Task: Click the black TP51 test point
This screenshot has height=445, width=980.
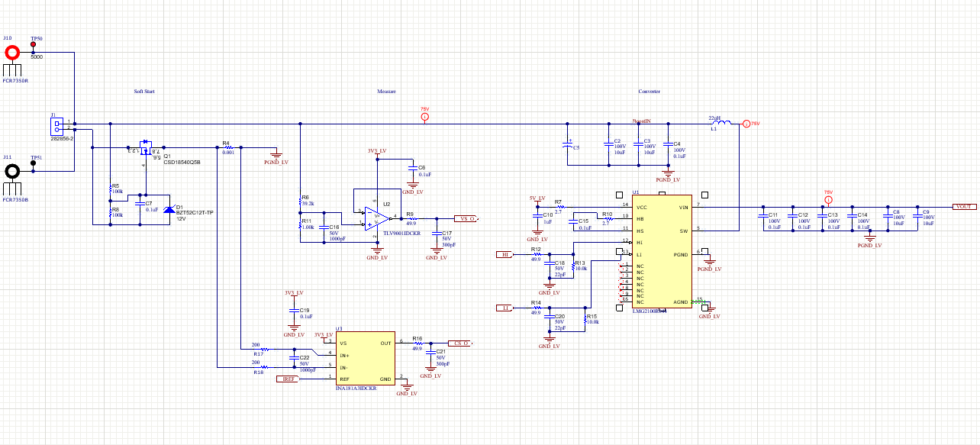Action: 34,164
